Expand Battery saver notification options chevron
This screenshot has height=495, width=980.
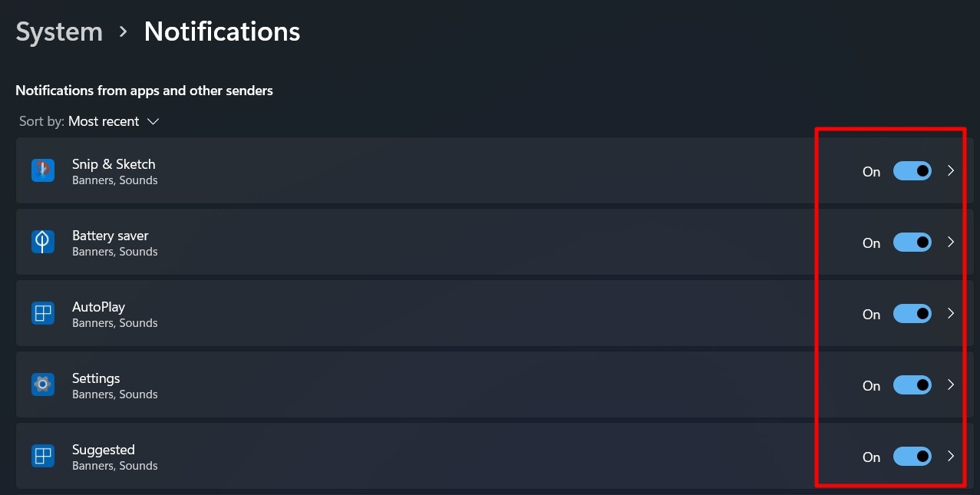tap(951, 243)
